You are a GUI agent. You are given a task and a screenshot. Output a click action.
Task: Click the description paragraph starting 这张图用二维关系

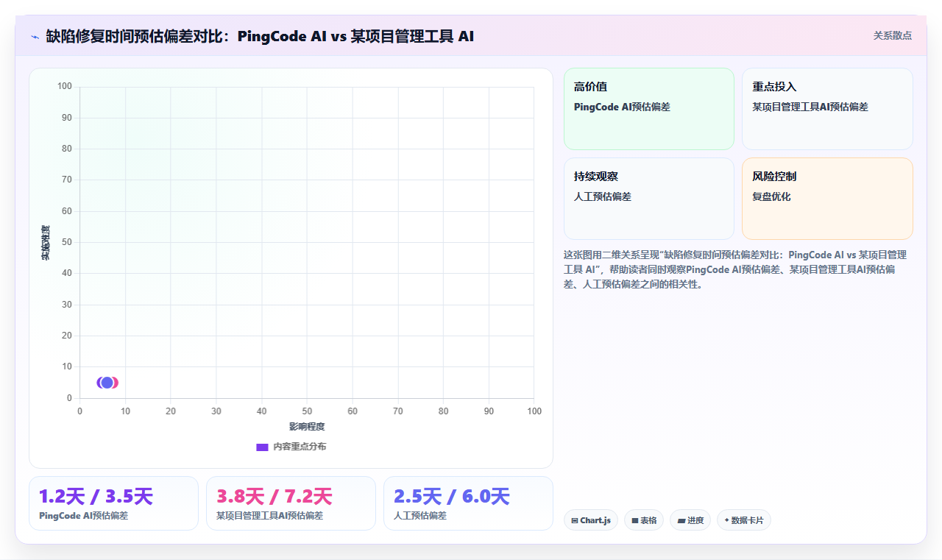click(x=736, y=269)
